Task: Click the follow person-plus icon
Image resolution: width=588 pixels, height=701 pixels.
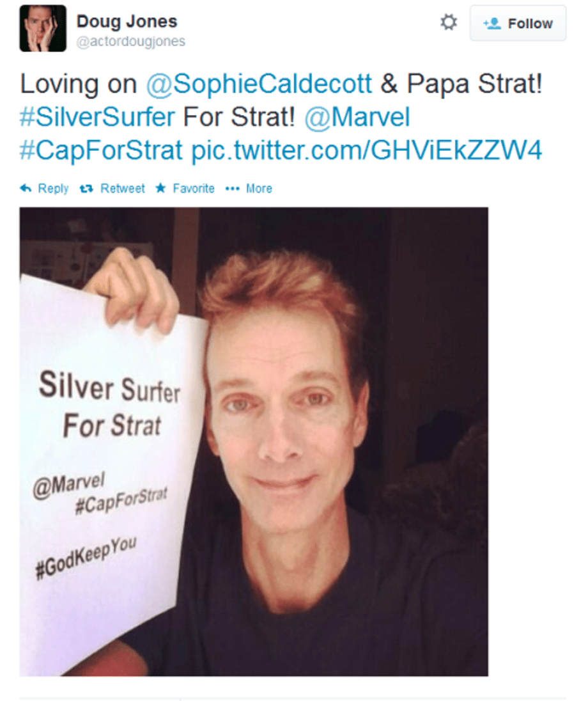Action: click(492, 23)
